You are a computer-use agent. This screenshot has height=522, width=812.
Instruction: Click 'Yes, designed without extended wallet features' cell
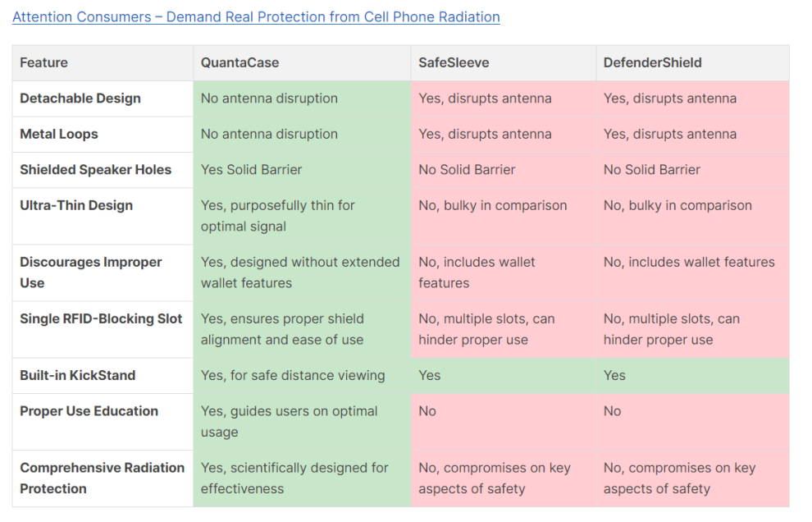pyautogui.click(x=299, y=272)
